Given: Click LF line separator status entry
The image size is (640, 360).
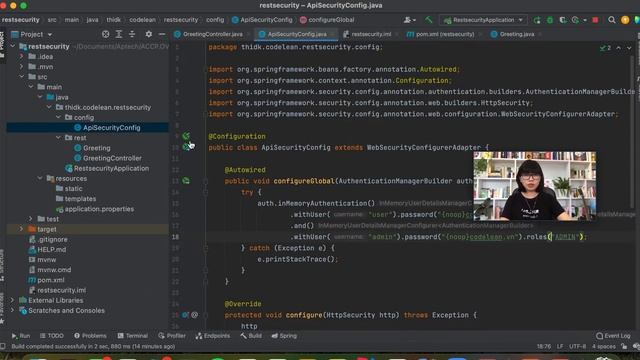Looking at the screenshot, I should point(560,346).
